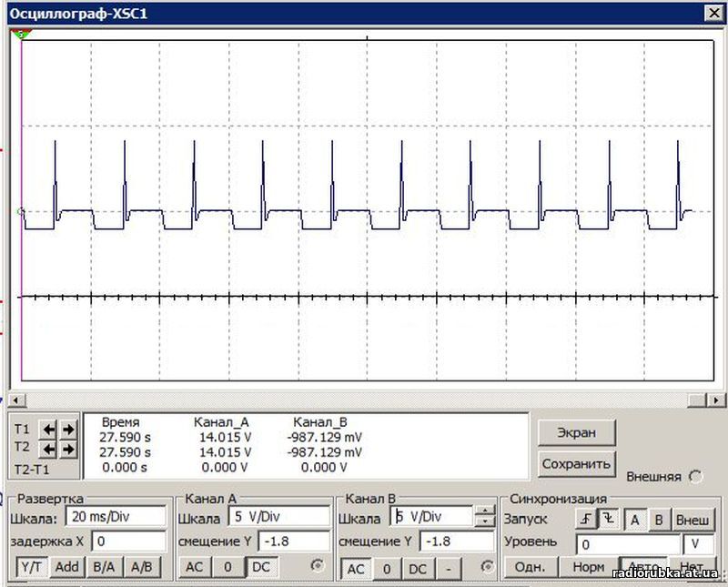Click T1 row Канал_B value -987.129 mV
This screenshot has width=728, height=587.
[x=325, y=438]
